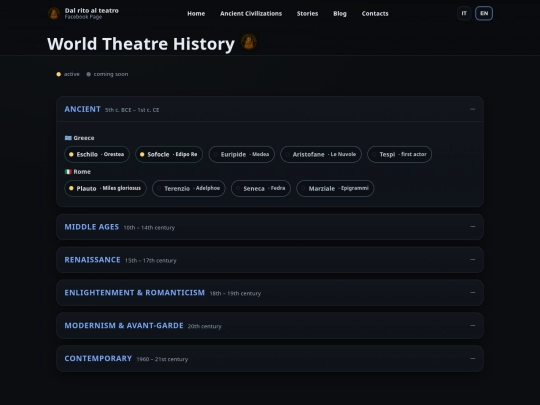Select the Terenzio Adelphoe chip
Image resolution: width=540 pixels, height=405 pixels.
click(189, 188)
